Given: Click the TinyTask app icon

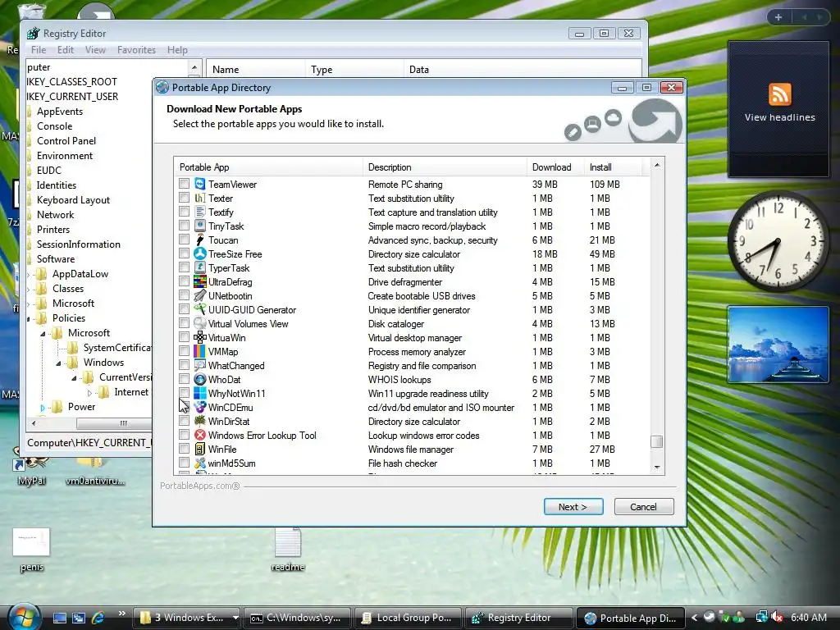Looking at the screenshot, I should (x=200, y=226).
